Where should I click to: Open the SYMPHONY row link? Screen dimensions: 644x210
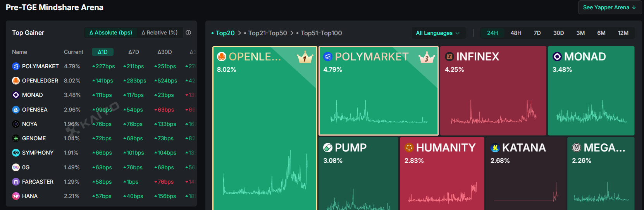click(x=38, y=153)
